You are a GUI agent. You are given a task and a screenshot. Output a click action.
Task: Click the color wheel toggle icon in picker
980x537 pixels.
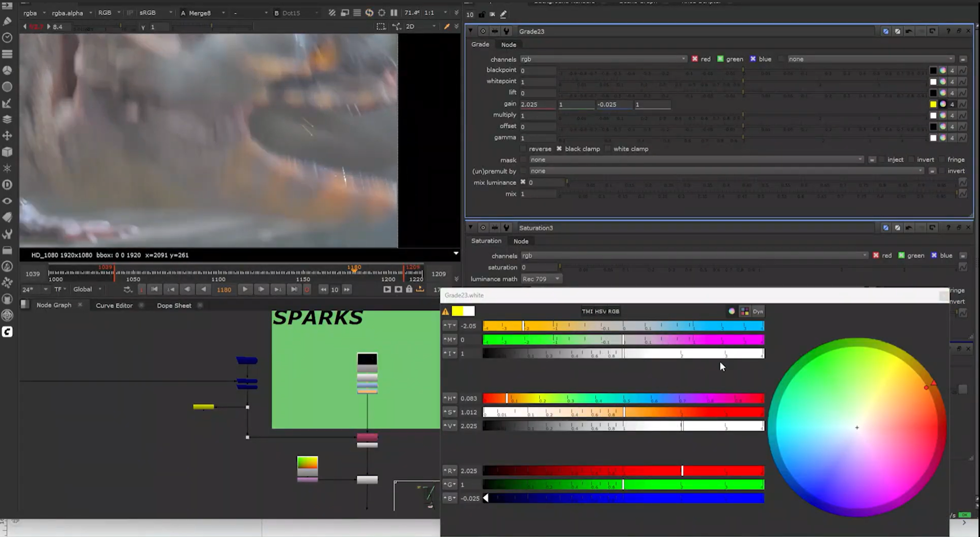coord(732,312)
